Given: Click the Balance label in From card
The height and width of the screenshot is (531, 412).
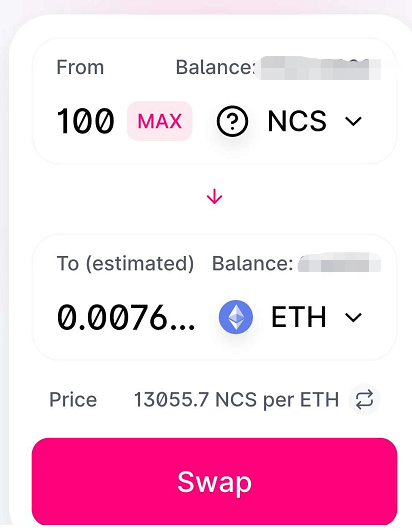Looking at the screenshot, I should click(x=215, y=67).
